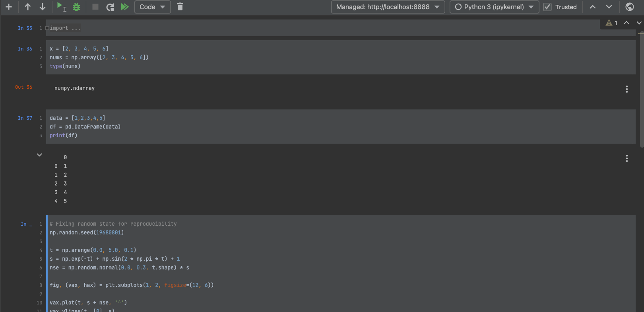Move cell up with arrow icon
The image size is (644, 312).
click(x=27, y=7)
